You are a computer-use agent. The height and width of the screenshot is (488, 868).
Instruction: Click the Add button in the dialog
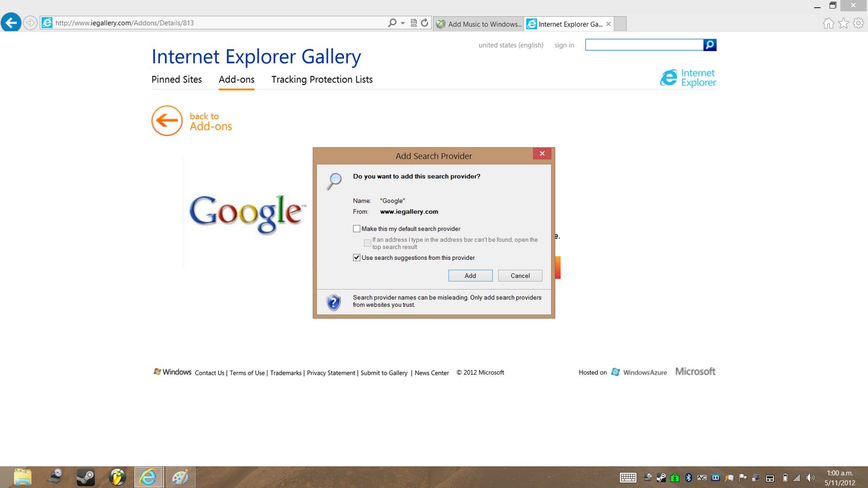coord(470,275)
